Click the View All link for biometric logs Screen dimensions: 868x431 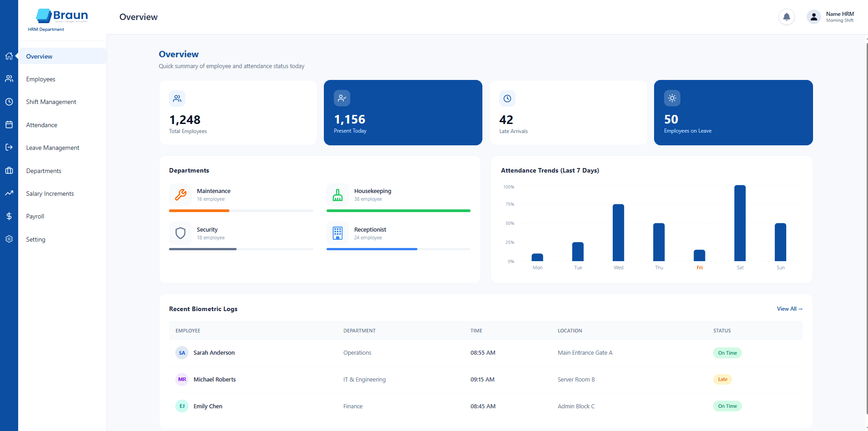pyautogui.click(x=789, y=309)
